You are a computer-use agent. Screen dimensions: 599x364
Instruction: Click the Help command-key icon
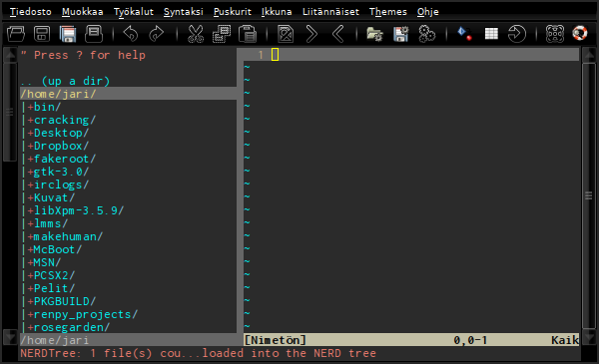click(555, 34)
